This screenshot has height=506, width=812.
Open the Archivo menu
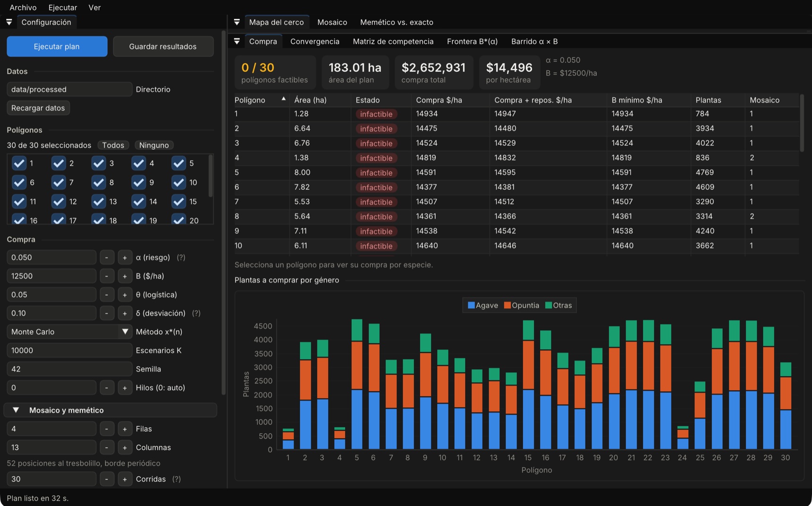(x=23, y=8)
